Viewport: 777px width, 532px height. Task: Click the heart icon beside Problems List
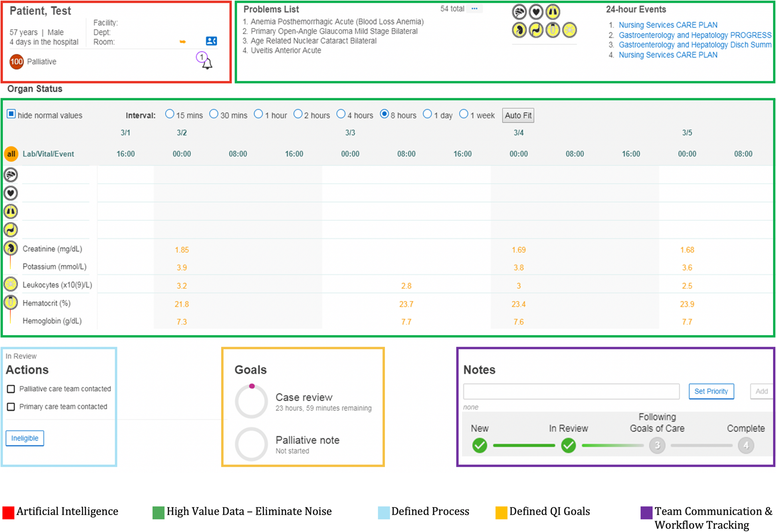536,12
